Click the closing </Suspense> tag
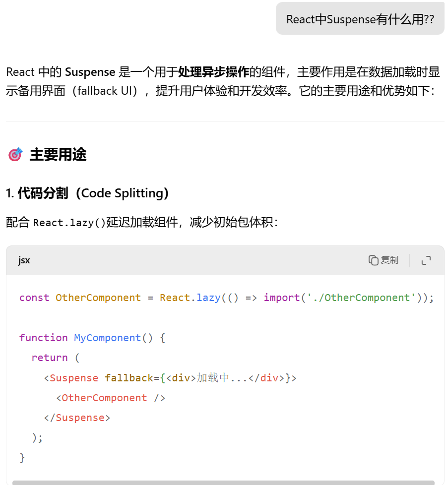This screenshot has width=448, height=485. click(x=77, y=418)
